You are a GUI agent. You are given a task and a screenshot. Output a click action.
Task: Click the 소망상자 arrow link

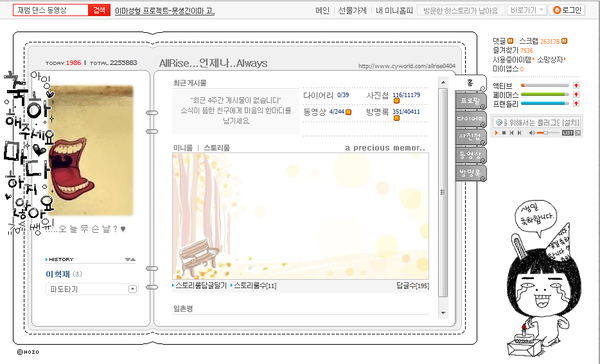(551, 59)
